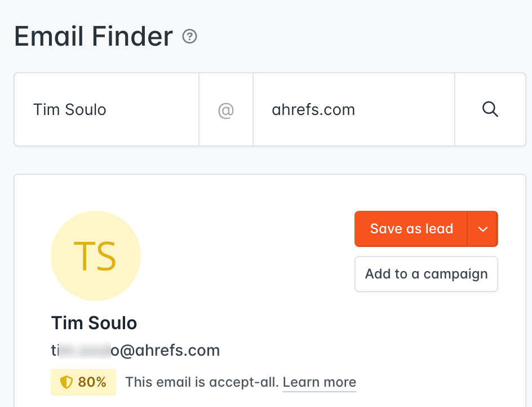Open the Learn more link

tap(319, 382)
